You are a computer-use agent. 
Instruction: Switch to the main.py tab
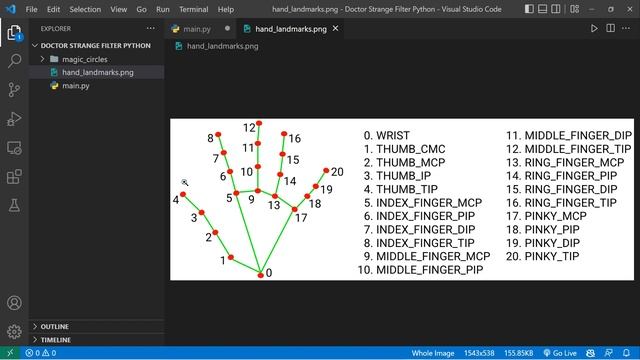click(196, 29)
